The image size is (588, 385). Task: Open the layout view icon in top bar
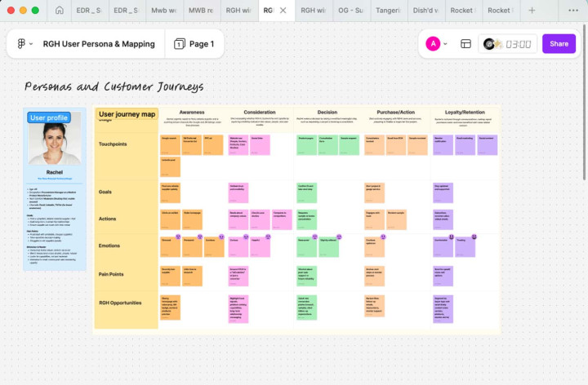465,44
